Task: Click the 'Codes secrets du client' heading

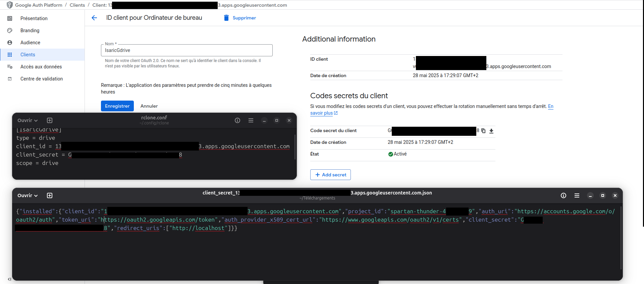Action: (x=349, y=96)
